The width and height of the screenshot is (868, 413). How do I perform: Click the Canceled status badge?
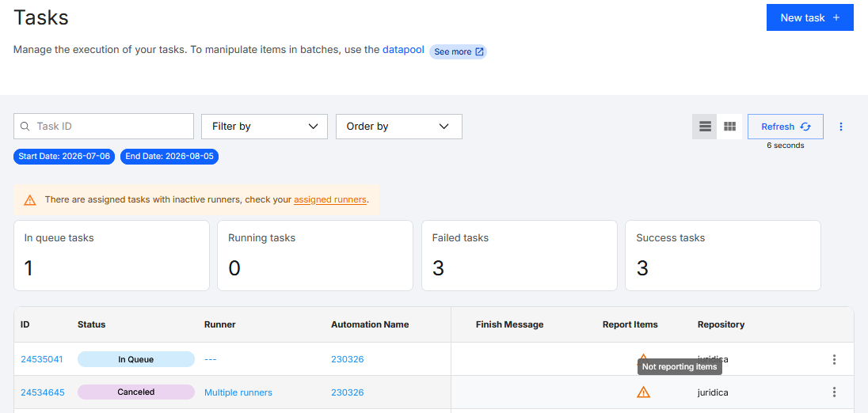click(x=136, y=392)
